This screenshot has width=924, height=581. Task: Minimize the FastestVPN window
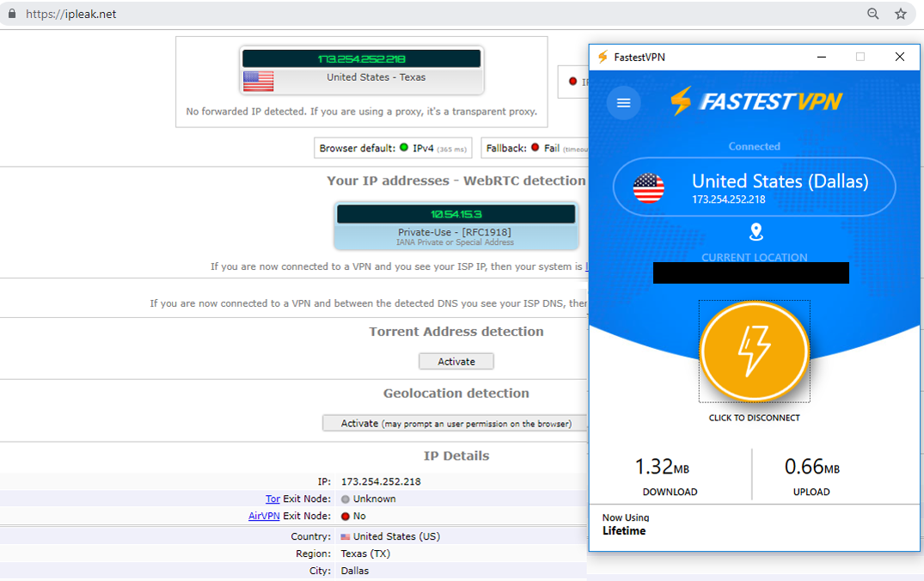(x=822, y=57)
